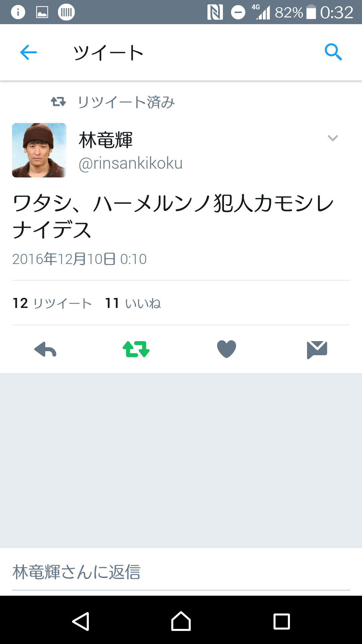The height and width of the screenshot is (644, 362).
Task: View the 12 リツイート list
Action: point(52,303)
